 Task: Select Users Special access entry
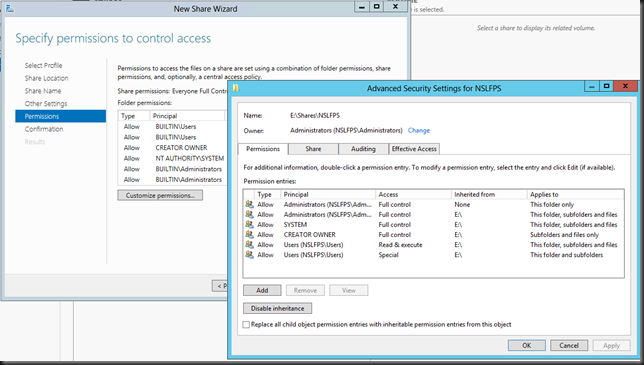click(x=433, y=255)
